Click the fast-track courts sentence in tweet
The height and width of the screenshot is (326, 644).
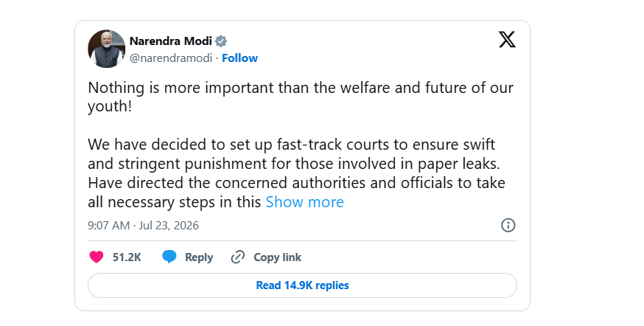294,154
